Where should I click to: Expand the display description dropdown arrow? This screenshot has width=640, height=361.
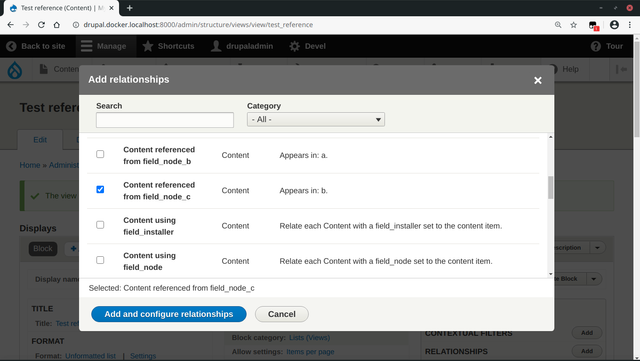point(597,247)
